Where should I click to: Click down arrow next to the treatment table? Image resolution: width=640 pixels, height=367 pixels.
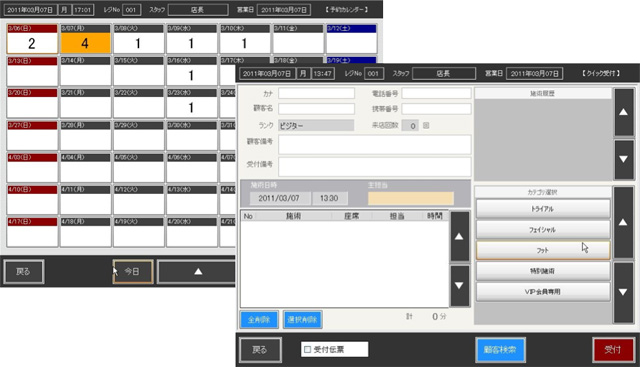tap(460, 285)
